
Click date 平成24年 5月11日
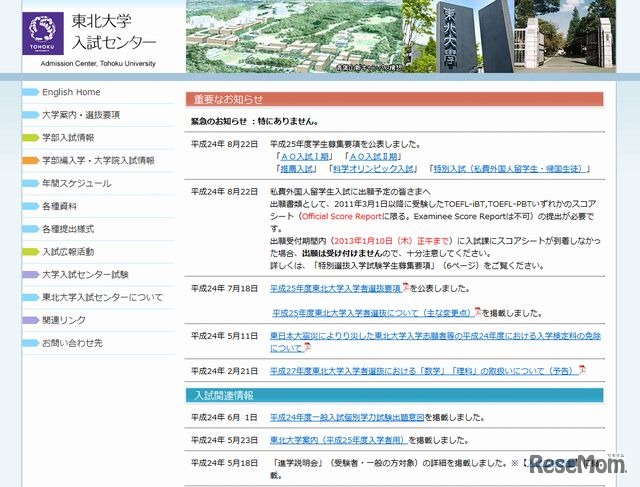click(x=224, y=336)
